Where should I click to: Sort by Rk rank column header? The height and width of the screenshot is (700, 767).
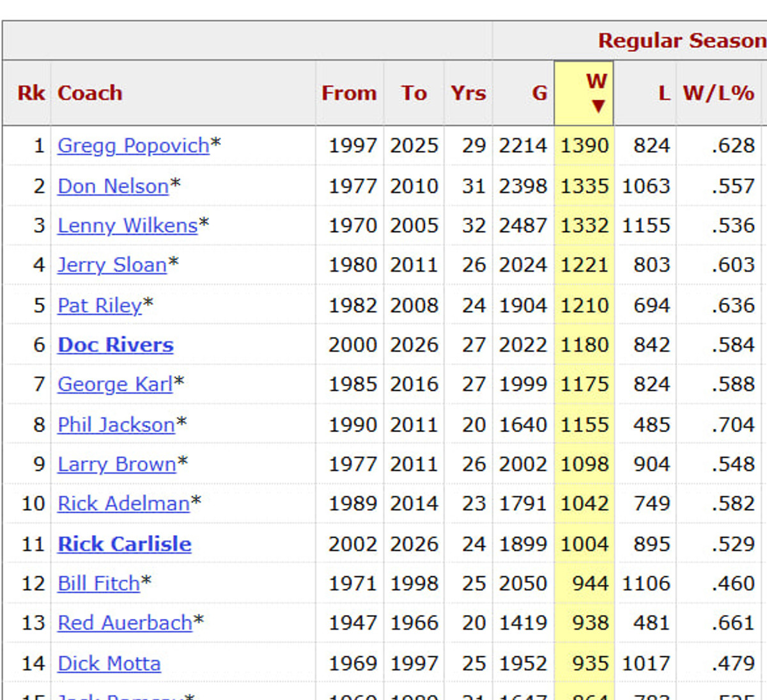pos(31,93)
